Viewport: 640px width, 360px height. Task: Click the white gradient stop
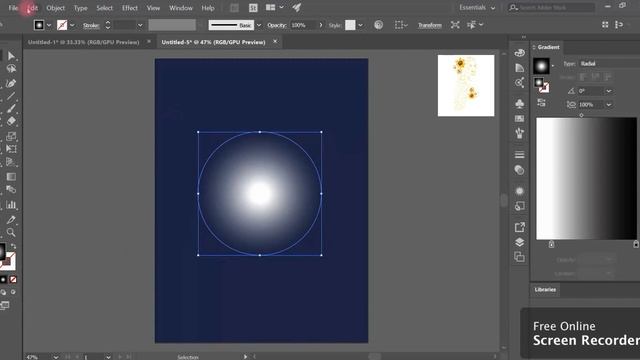coord(551,244)
